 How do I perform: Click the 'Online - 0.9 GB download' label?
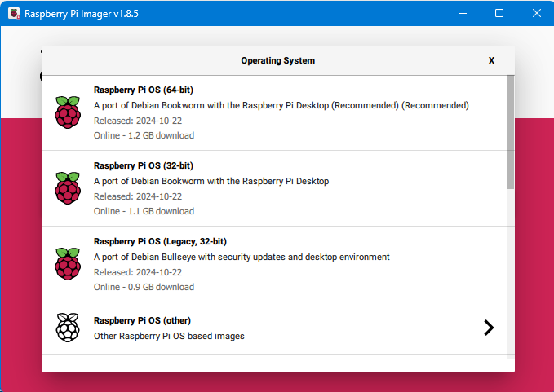(144, 287)
